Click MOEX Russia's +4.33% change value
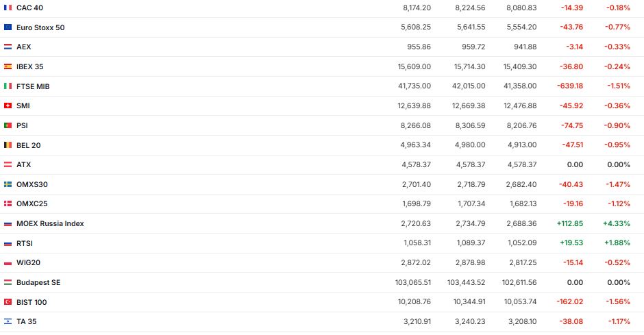 click(616, 223)
